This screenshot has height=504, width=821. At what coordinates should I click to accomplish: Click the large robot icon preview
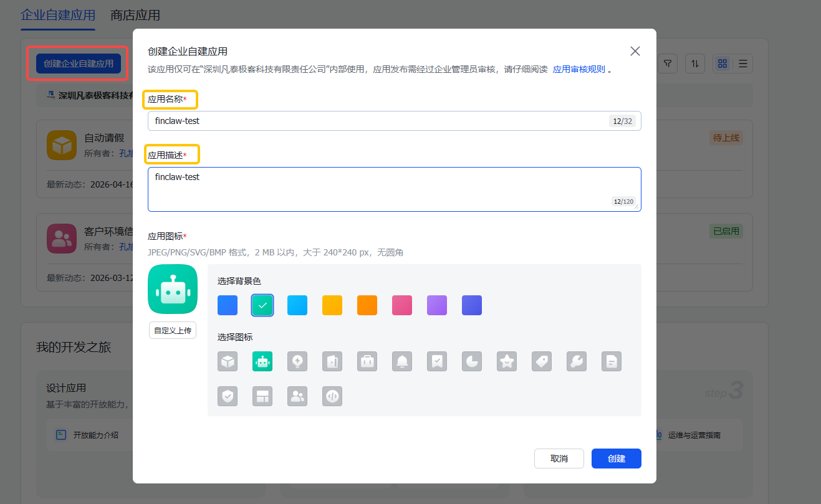(x=173, y=289)
